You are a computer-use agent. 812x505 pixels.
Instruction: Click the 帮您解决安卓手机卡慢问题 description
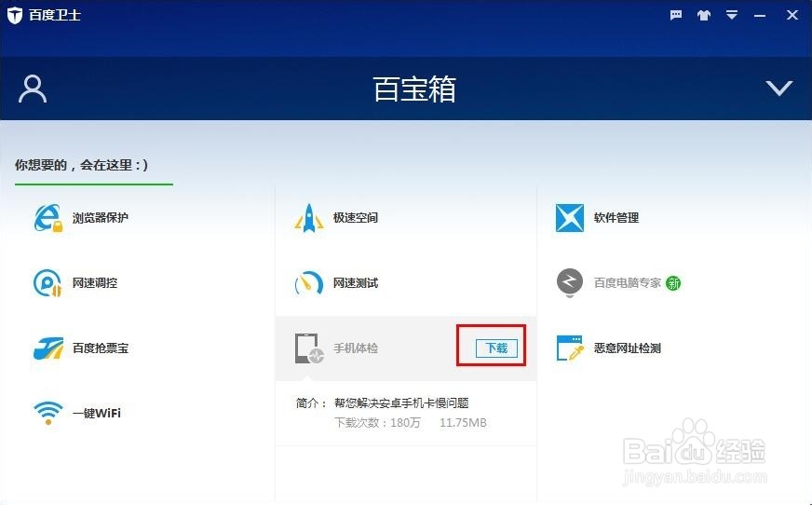401,403
